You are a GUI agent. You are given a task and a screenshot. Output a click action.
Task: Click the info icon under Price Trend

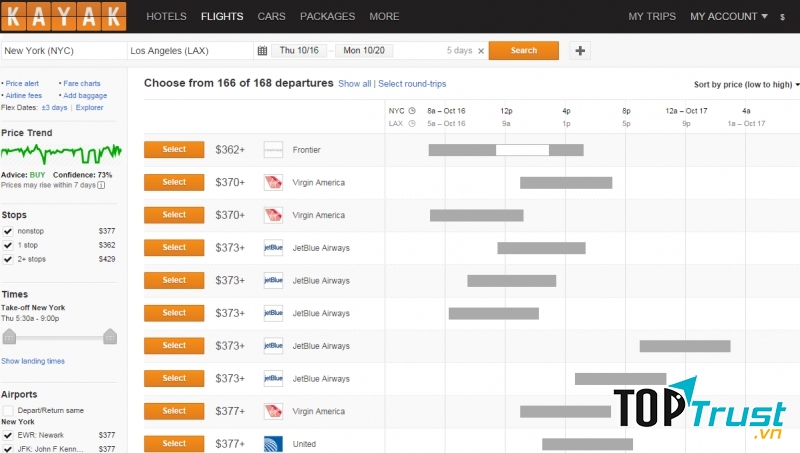(x=101, y=185)
